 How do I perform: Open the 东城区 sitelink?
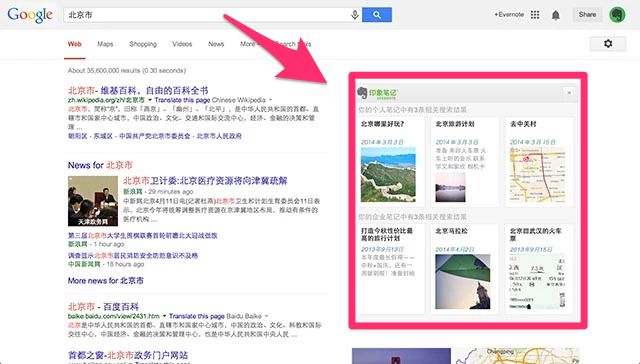pos(103,136)
